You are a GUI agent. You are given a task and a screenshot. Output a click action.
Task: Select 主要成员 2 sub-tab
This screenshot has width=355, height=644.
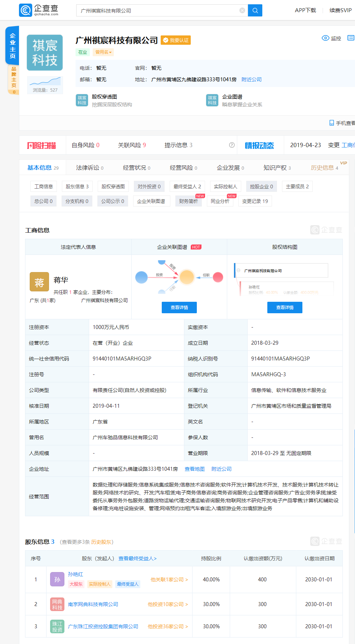point(297,186)
